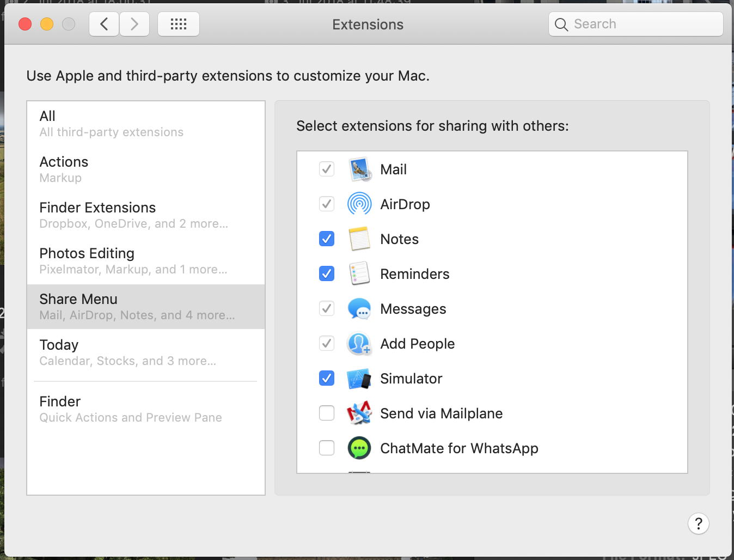The width and height of the screenshot is (734, 560).
Task: Select the All extensions category
Action: [x=146, y=124]
